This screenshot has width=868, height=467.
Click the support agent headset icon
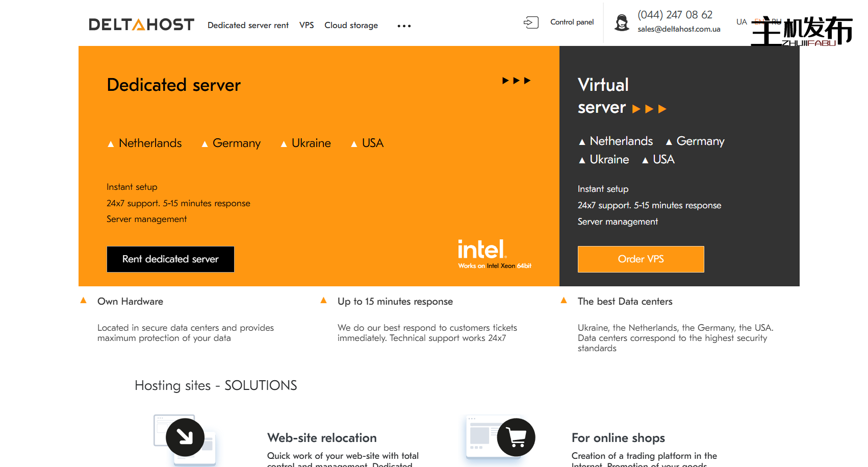[622, 22]
